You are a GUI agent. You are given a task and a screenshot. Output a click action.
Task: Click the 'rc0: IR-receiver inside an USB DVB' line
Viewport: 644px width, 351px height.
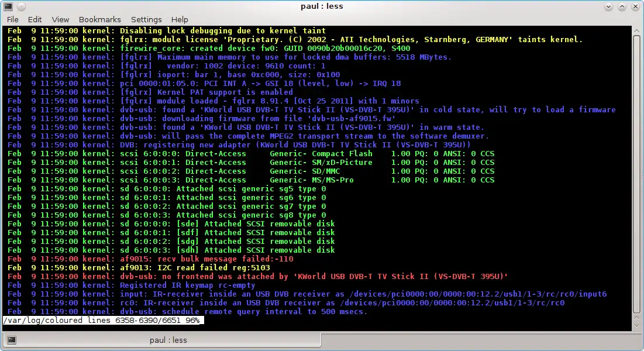pos(286,302)
